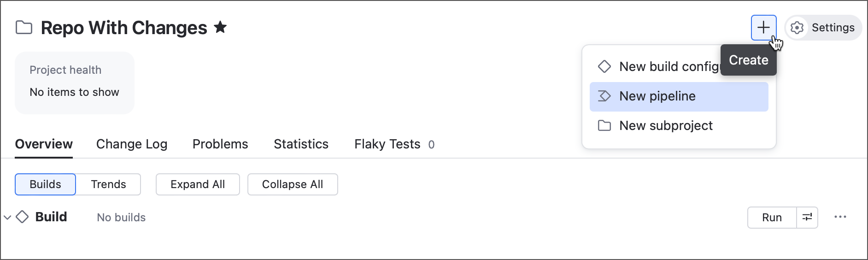Expand All build configurations

pos(198,184)
